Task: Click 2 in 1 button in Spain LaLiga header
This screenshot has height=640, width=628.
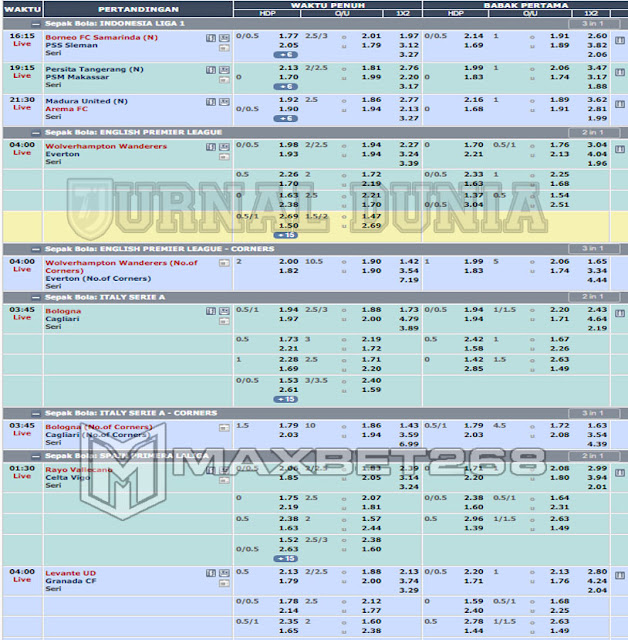Action: click(x=593, y=456)
